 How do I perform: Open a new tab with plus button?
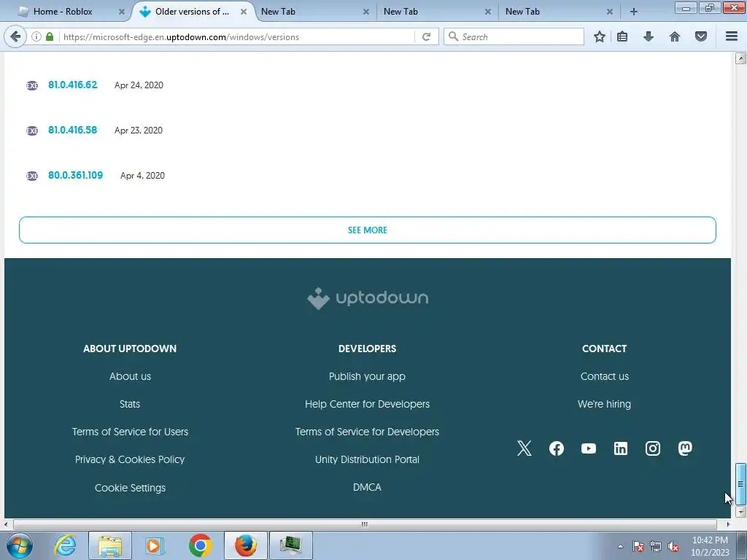(634, 12)
